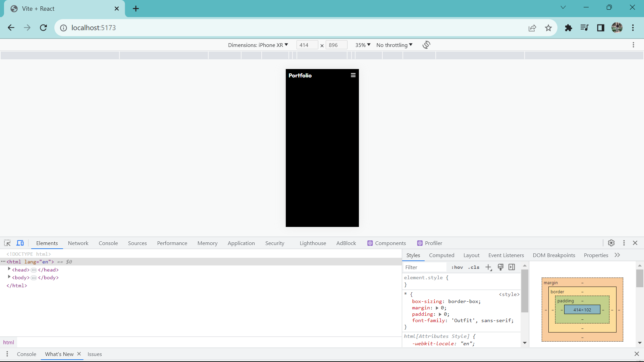Open the rendering emulations brush icon

(500, 267)
